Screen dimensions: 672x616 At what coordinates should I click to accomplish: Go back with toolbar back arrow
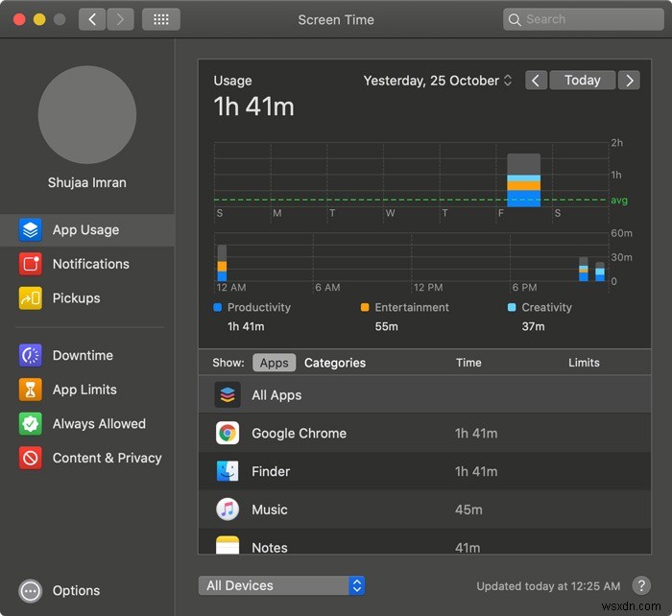point(92,19)
